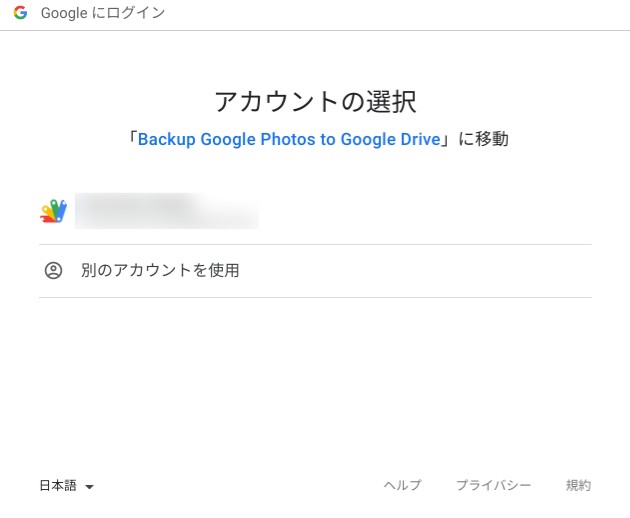Click the caret arrow beside 日本語

coord(89,487)
